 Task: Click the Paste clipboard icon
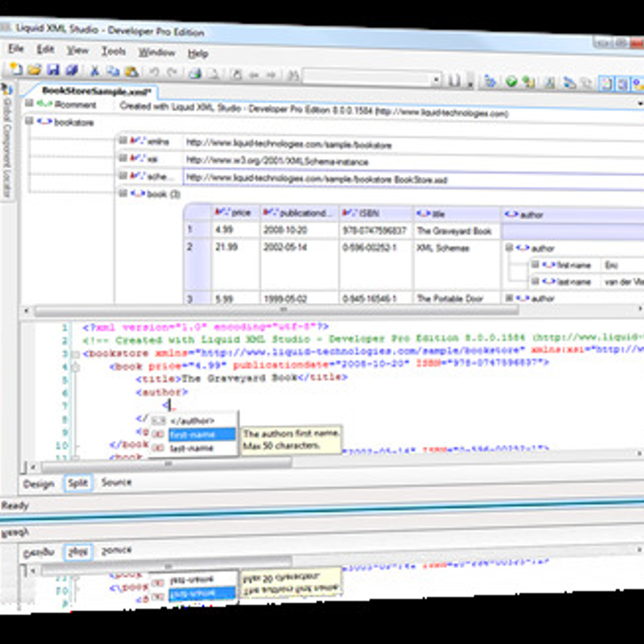click(x=130, y=71)
